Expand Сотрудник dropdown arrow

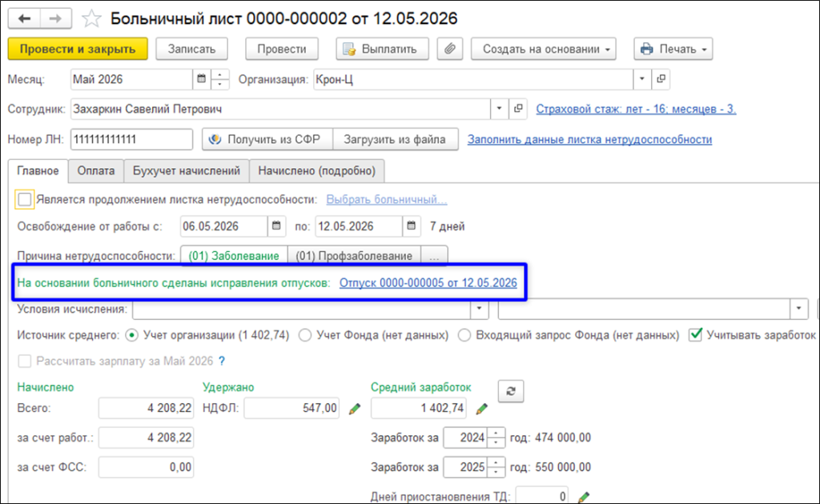[499, 109]
